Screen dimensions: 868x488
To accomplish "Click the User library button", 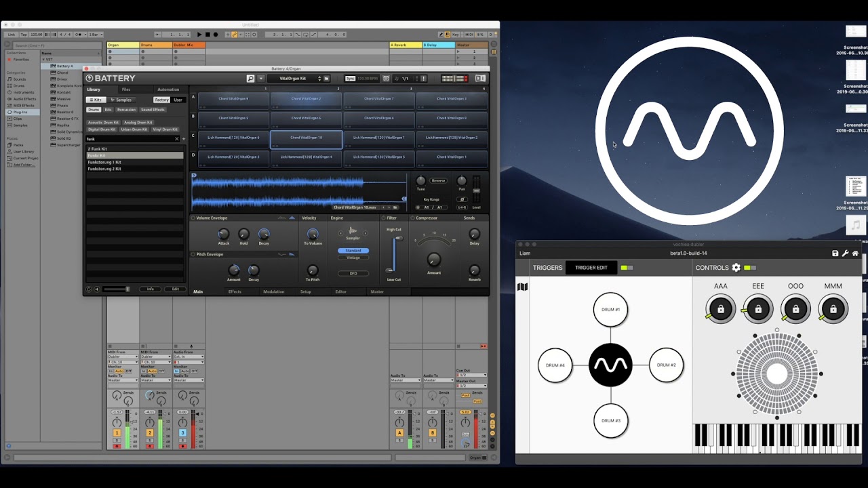I will (178, 100).
